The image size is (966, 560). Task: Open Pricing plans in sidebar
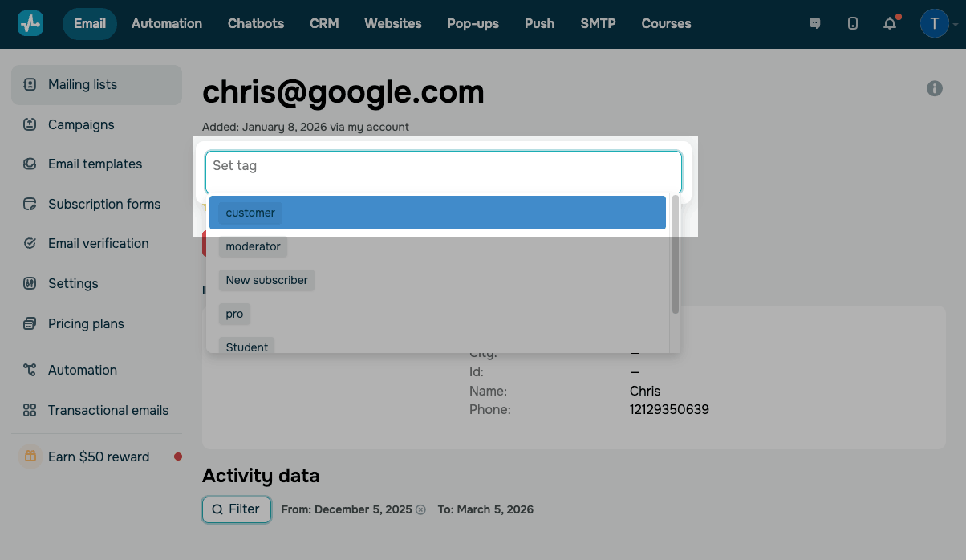[86, 323]
